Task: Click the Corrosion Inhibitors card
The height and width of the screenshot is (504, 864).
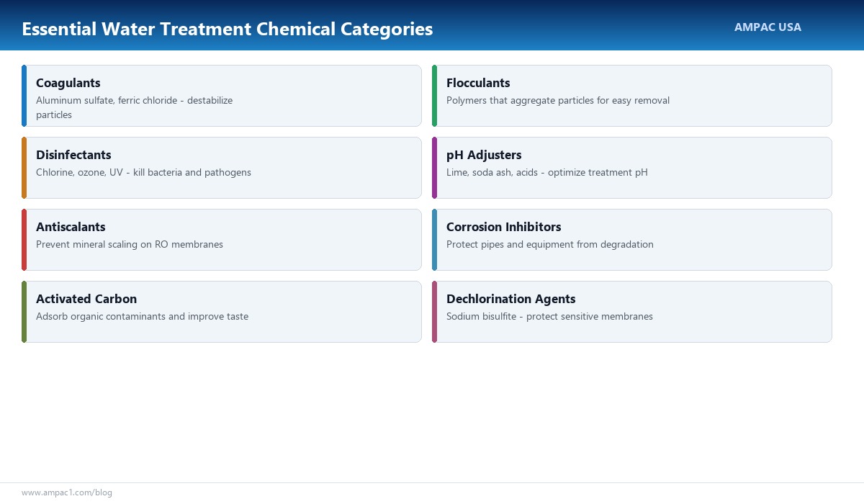Action: (x=632, y=239)
